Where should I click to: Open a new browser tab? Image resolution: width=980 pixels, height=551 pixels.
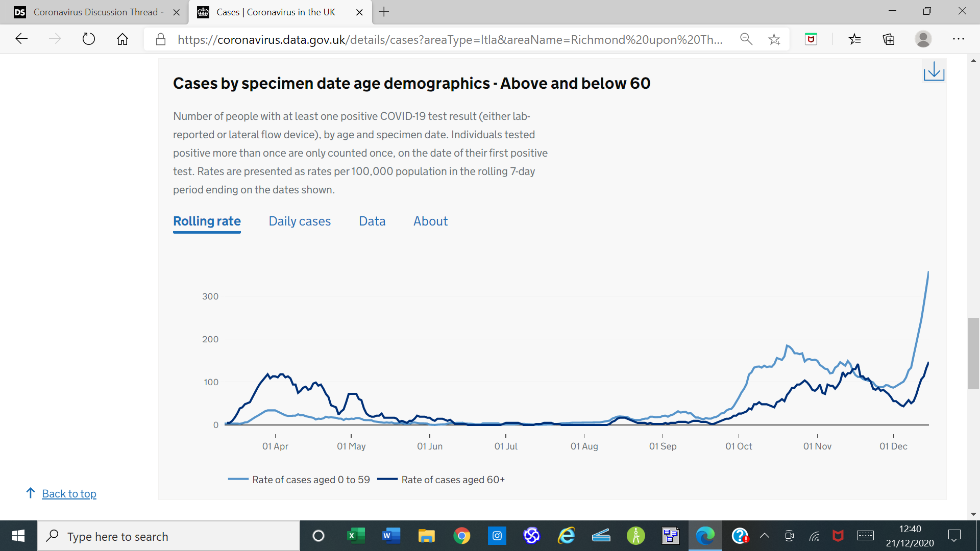pos(384,12)
